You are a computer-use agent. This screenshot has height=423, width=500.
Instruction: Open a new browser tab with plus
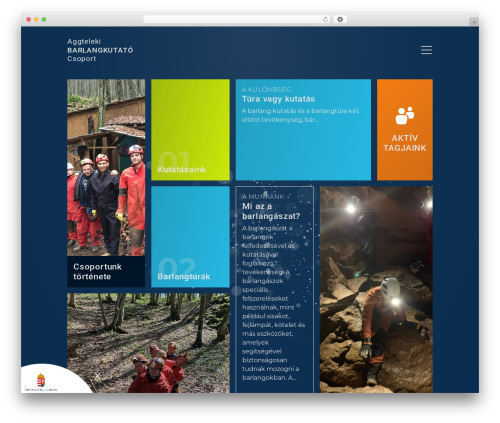click(474, 22)
